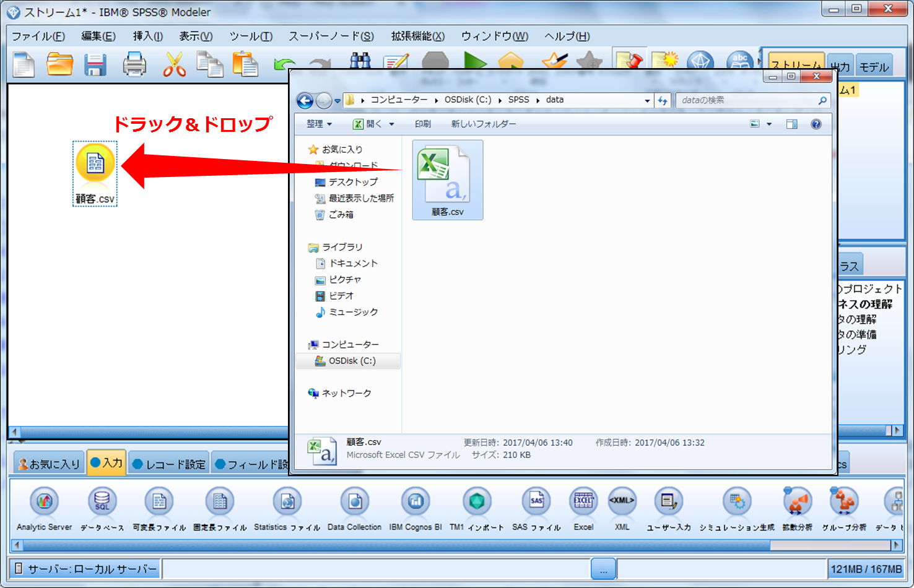Select the IBM Cognos BI node

[x=416, y=509]
